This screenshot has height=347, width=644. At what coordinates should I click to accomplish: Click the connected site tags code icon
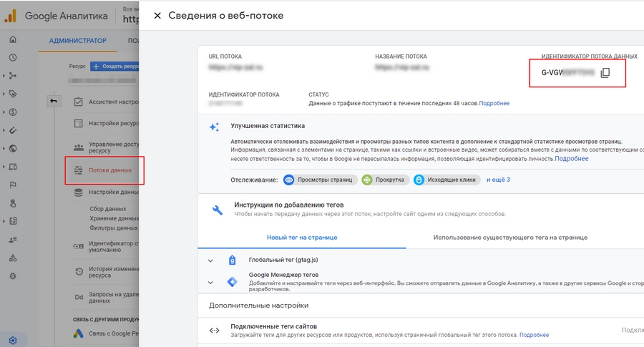coord(215,330)
